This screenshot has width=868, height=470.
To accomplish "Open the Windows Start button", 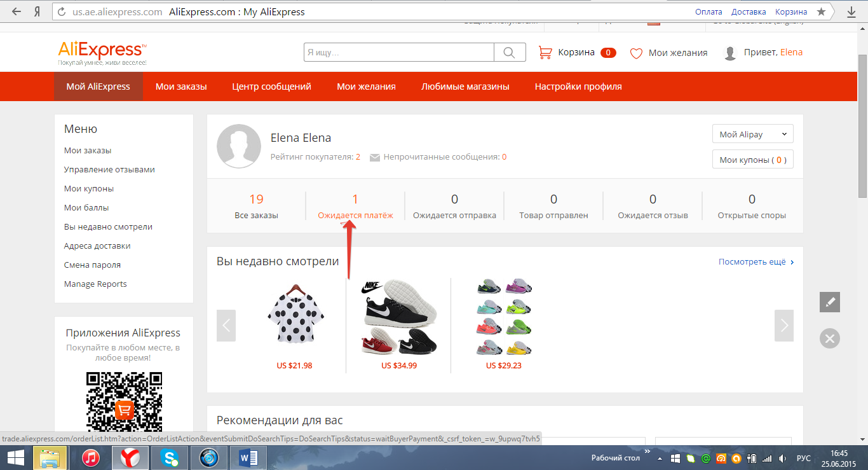I will [x=15, y=458].
